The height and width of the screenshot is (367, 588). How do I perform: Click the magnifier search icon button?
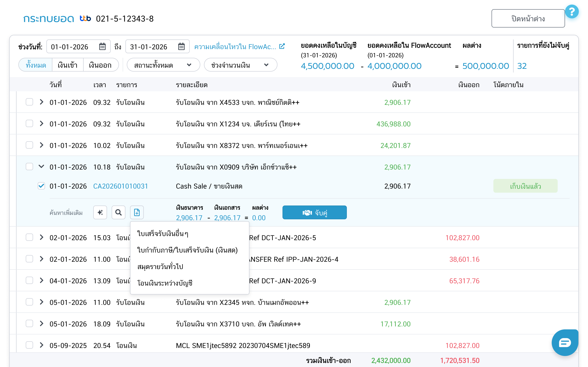coord(118,212)
